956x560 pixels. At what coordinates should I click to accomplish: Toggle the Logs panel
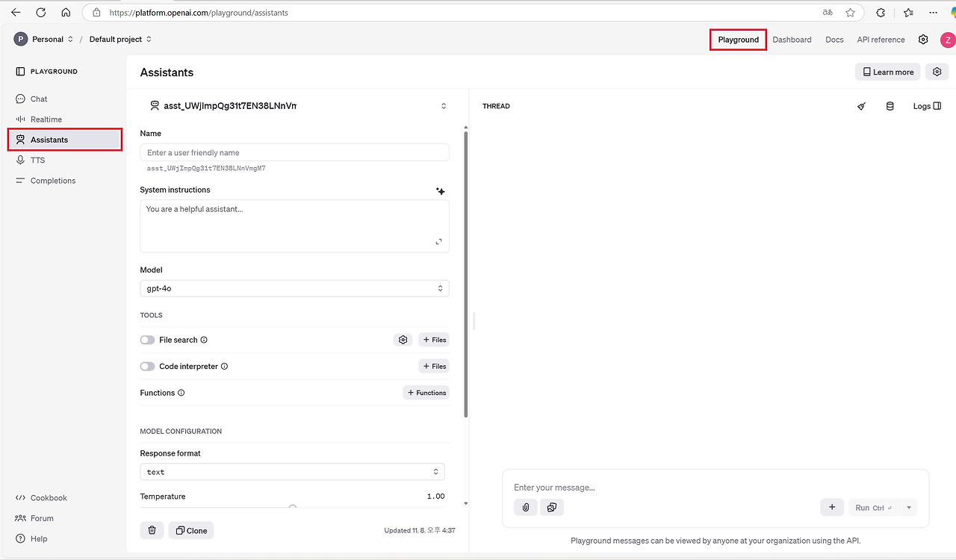point(927,106)
